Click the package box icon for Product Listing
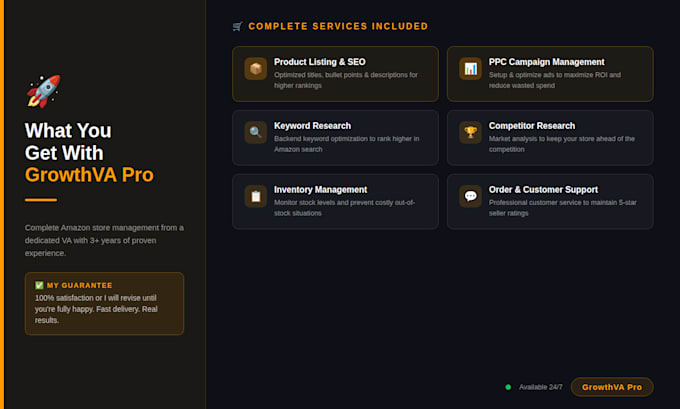The width and height of the screenshot is (680, 409). 255,69
